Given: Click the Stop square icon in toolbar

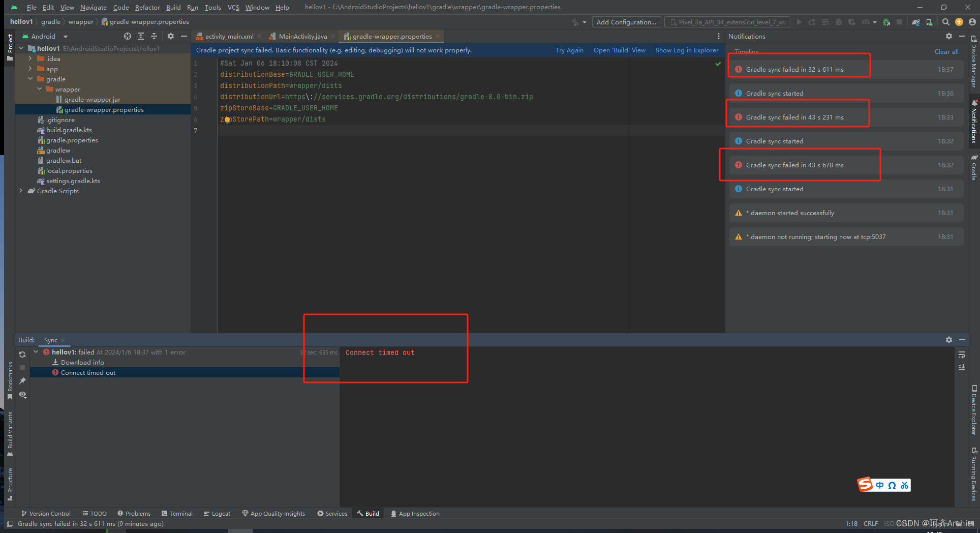Looking at the screenshot, I should pos(899,22).
